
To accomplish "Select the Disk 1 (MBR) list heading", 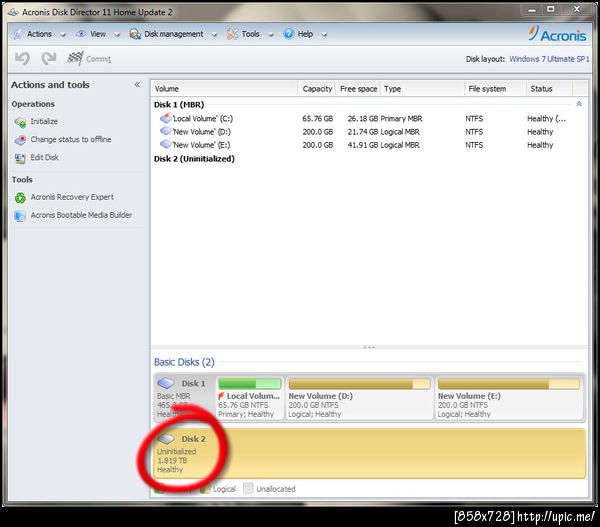I will tap(179, 104).
